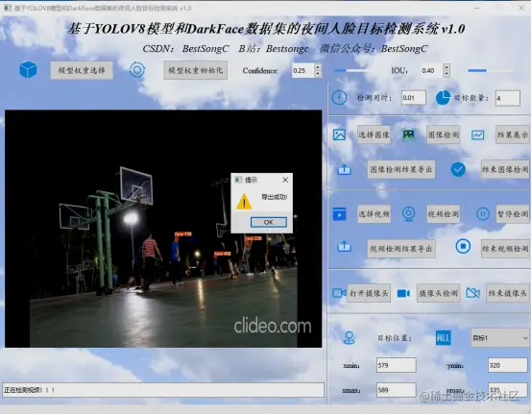The width and height of the screenshot is (532, 415).
Task: Click the status bar field reading 正在检测视频
Action: click(x=163, y=390)
